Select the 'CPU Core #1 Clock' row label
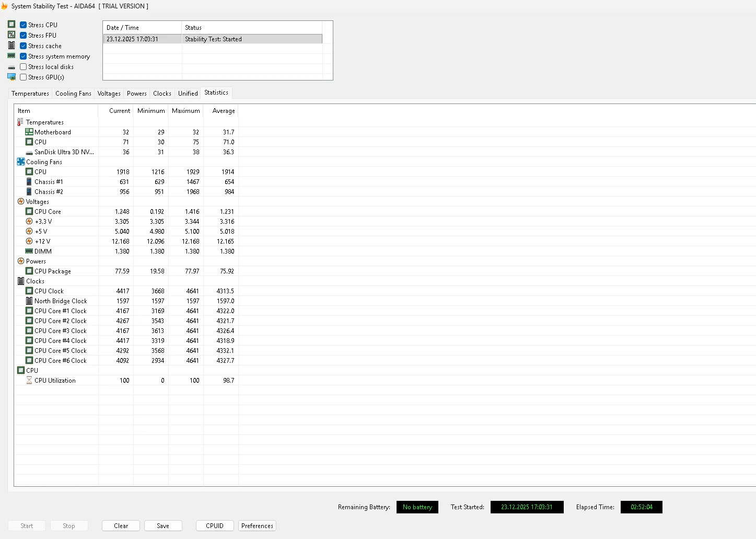 [61, 311]
